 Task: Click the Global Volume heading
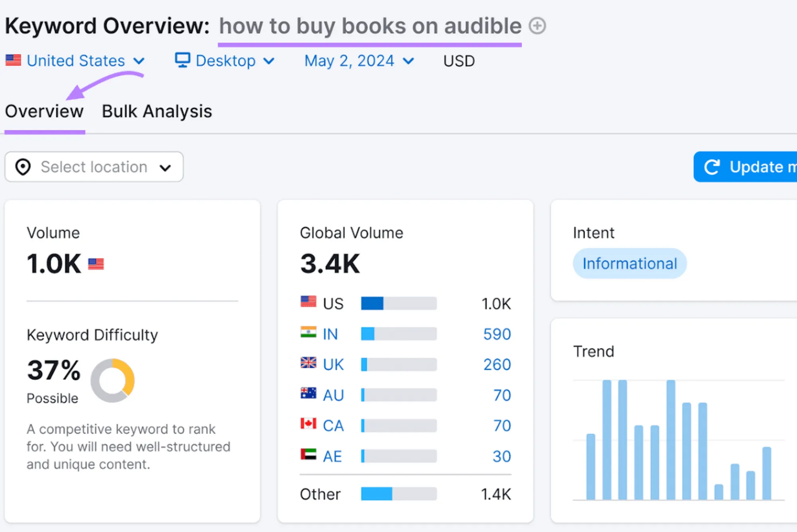(x=351, y=233)
